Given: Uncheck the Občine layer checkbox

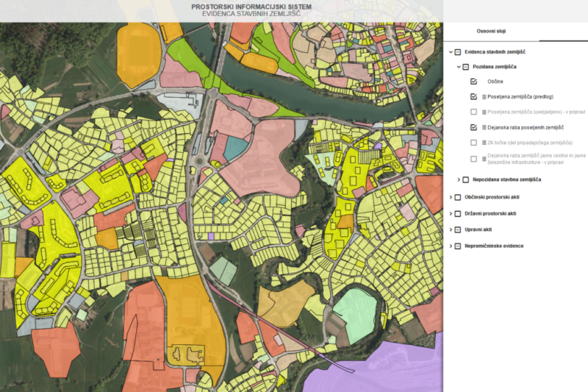Looking at the screenshot, I should [473, 82].
